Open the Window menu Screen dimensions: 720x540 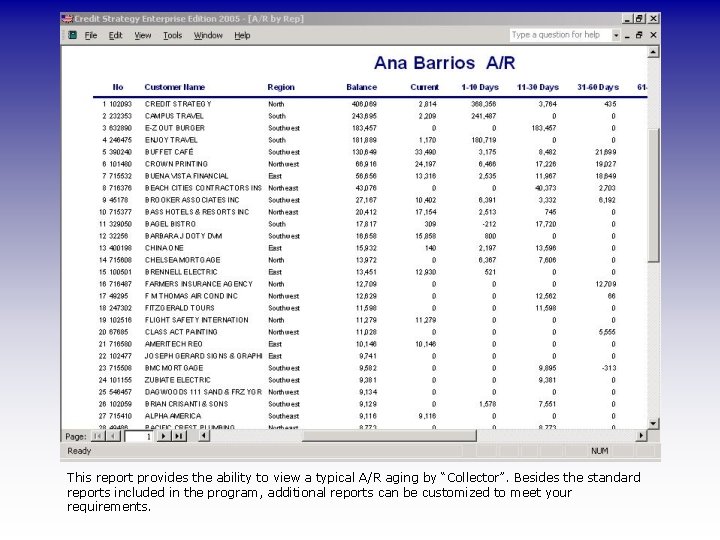208,35
